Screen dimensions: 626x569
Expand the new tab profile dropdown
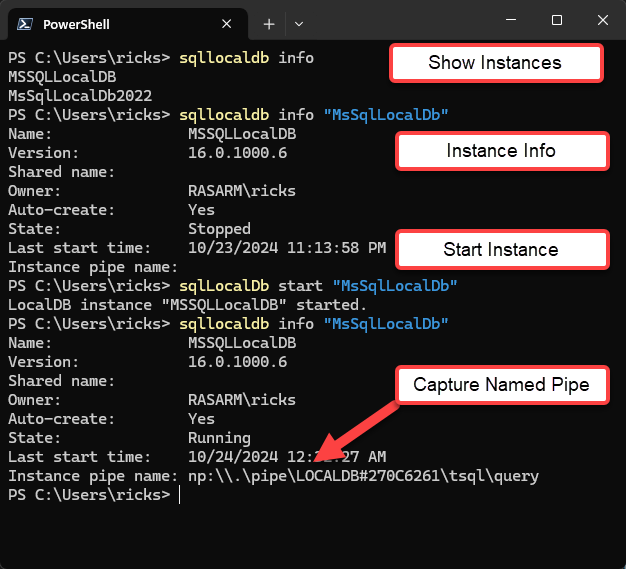[299, 24]
